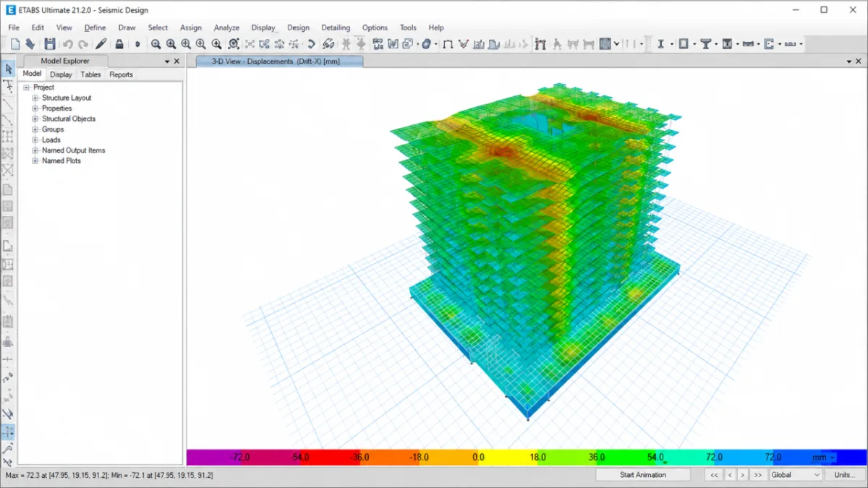Screen dimensions: 868x488
Task: Expand the Named Plots node
Action: coord(35,161)
